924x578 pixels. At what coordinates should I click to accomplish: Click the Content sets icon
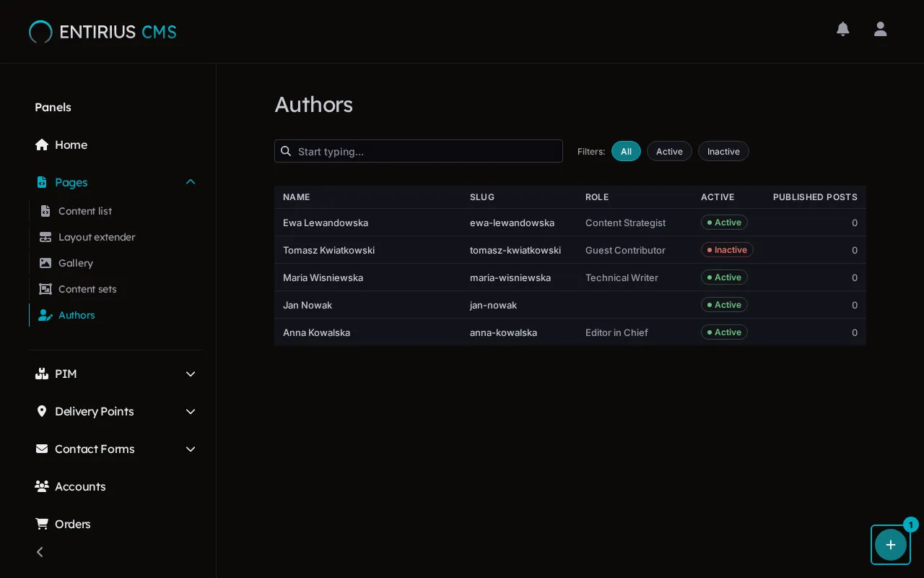[45, 289]
